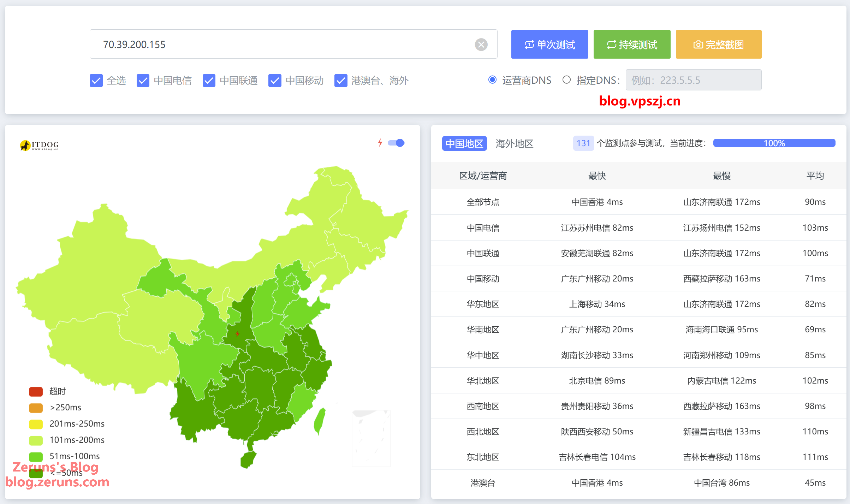Viewport: 850px width, 504px height.
Task: Switch to the 中国地区 tab
Action: (464, 143)
